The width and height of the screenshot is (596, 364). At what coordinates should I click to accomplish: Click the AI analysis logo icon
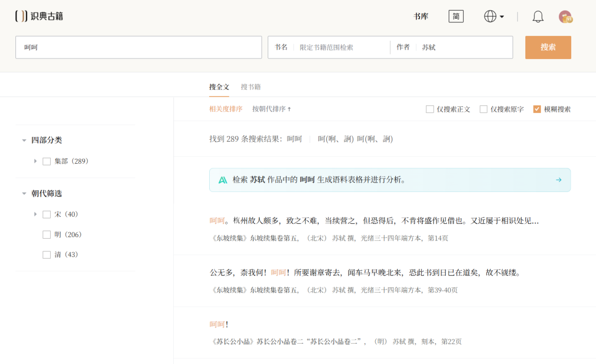click(223, 180)
